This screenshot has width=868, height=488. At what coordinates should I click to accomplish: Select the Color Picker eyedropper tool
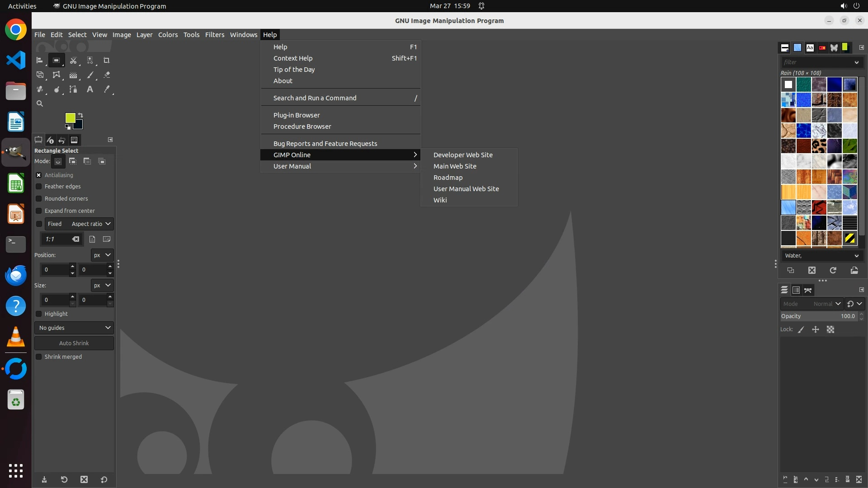click(107, 89)
